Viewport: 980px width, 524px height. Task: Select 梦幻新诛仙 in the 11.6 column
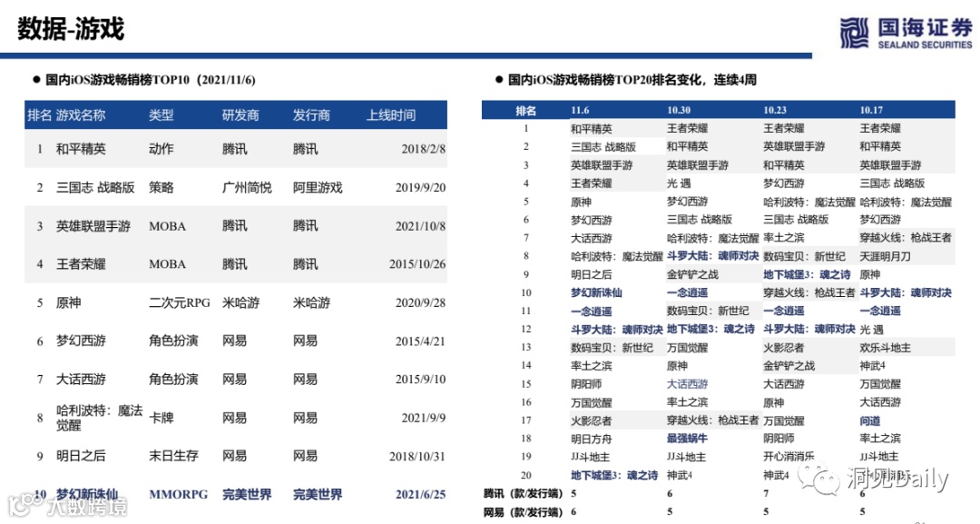595,292
